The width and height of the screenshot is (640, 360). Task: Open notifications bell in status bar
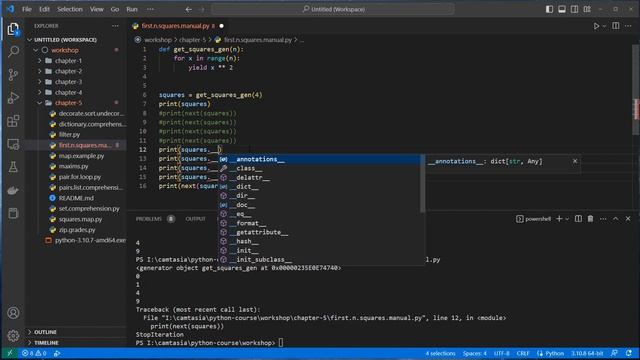tap(629, 353)
